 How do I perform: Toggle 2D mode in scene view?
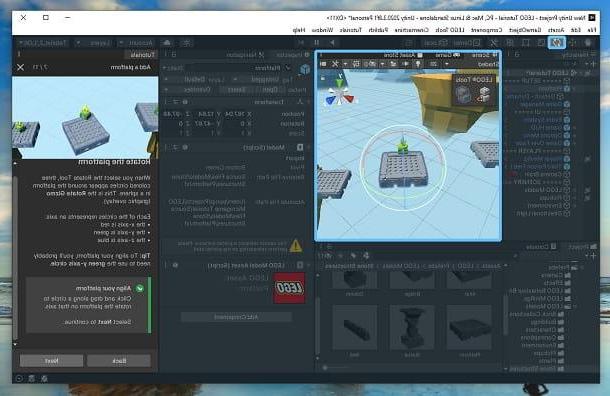[x=433, y=64]
